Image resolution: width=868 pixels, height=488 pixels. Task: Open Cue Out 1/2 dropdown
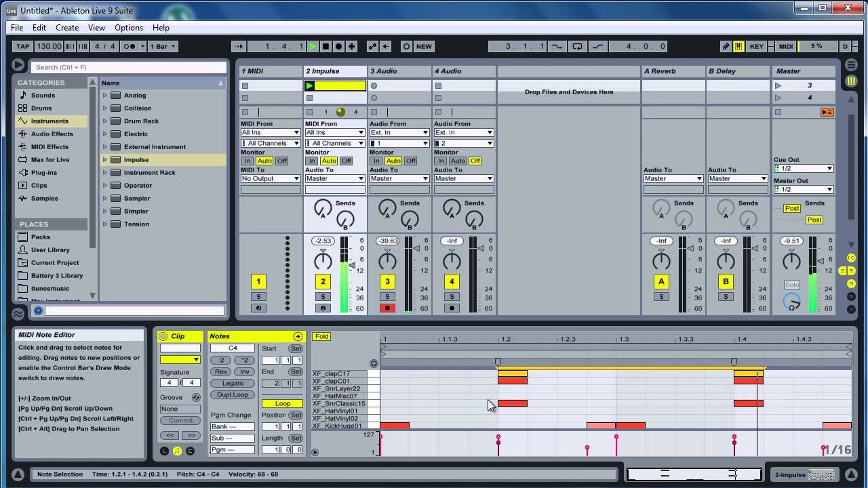(x=804, y=168)
